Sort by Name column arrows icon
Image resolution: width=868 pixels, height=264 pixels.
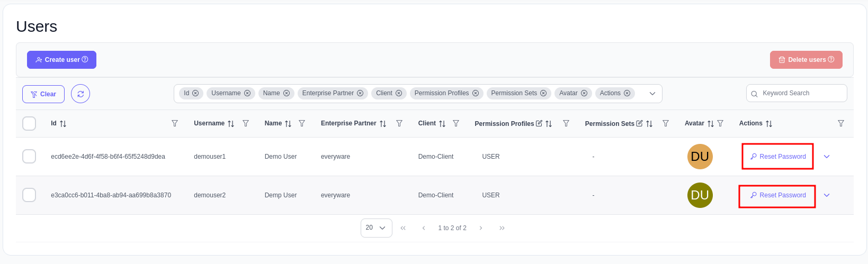coord(288,124)
